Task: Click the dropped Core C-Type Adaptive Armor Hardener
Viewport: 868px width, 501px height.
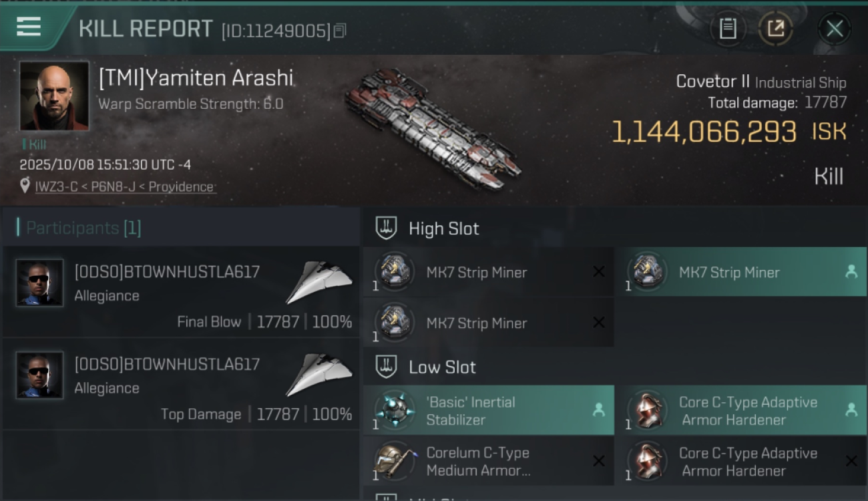Action: pos(747,410)
